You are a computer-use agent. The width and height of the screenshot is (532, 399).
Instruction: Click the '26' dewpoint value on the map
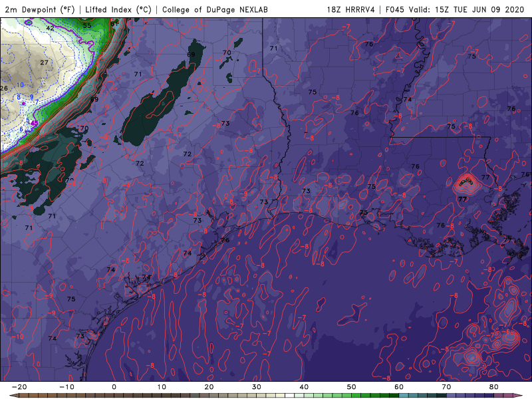[x=4, y=88]
